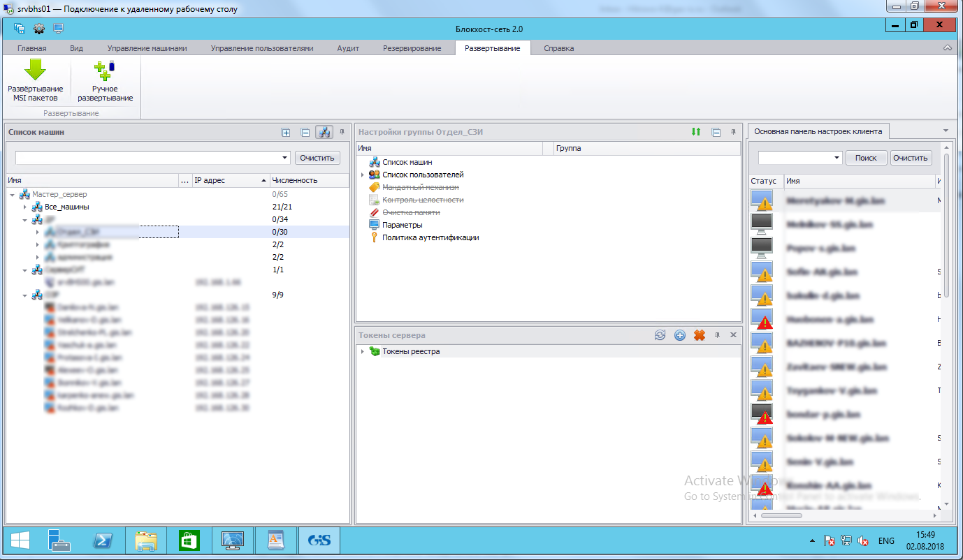Click the key icon of Политика аутентификации
The width and height of the screenshot is (963, 560).
tap(374, 237)
